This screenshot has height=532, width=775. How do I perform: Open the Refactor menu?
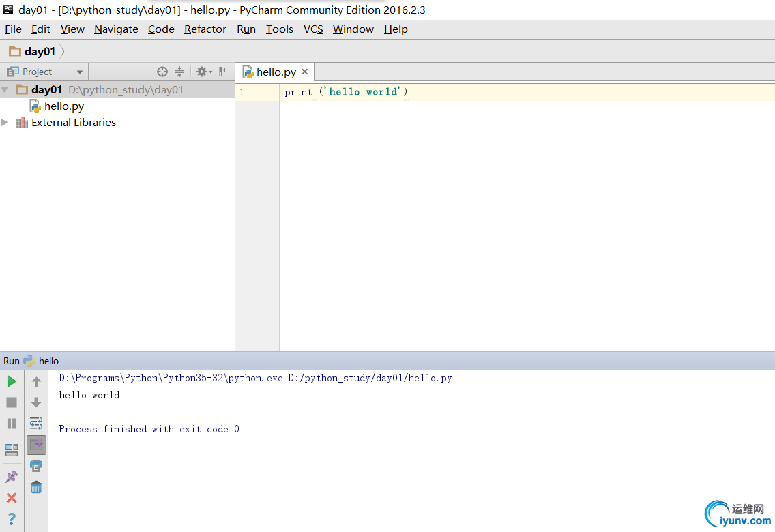[x=205, y=29]
